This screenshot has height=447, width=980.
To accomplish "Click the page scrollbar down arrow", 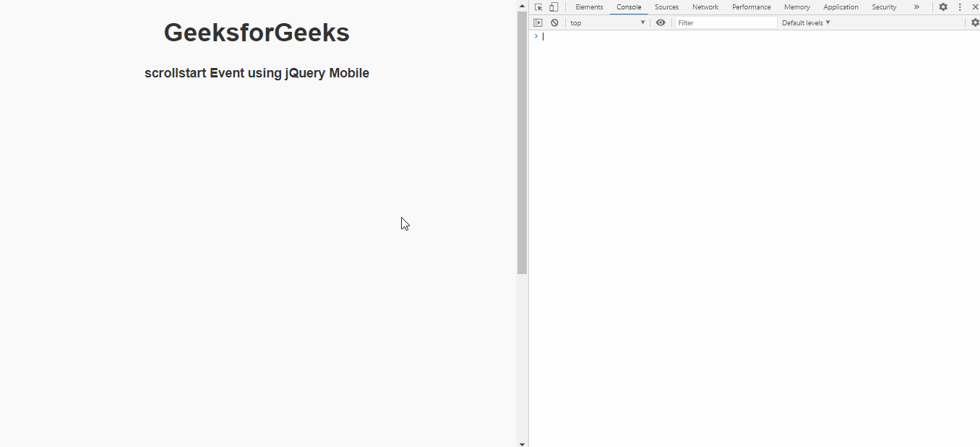I will pyautogui.click(x=522, y=443).
